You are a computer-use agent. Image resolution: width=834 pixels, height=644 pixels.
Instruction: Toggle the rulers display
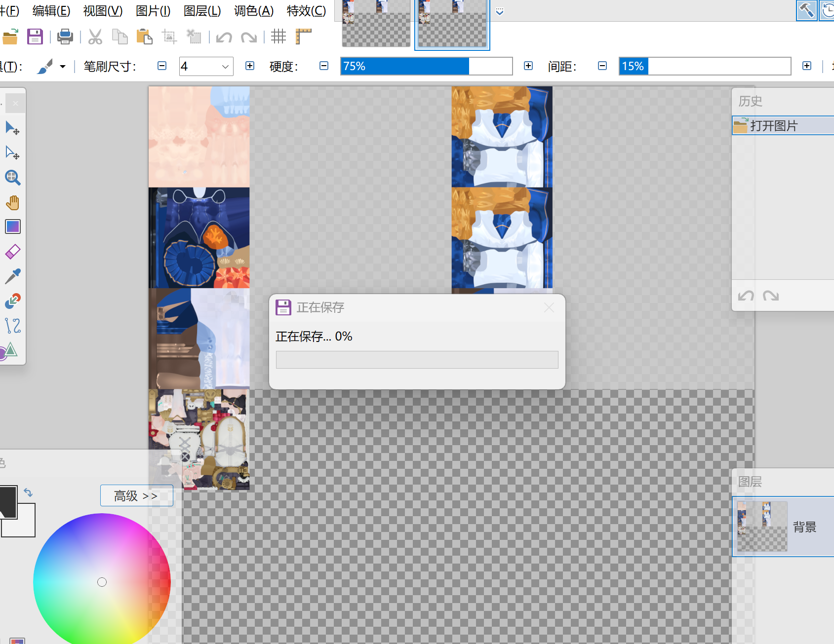click(x=303, y=37)
